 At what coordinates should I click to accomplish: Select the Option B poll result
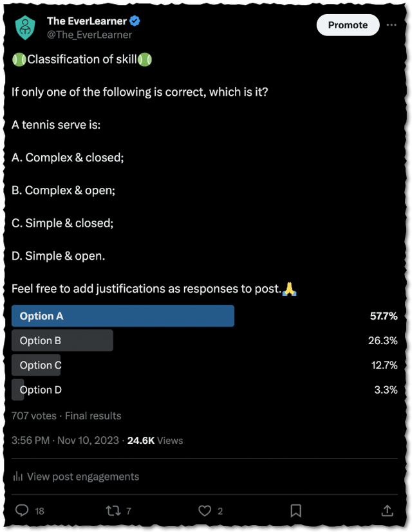coord(62,340)
